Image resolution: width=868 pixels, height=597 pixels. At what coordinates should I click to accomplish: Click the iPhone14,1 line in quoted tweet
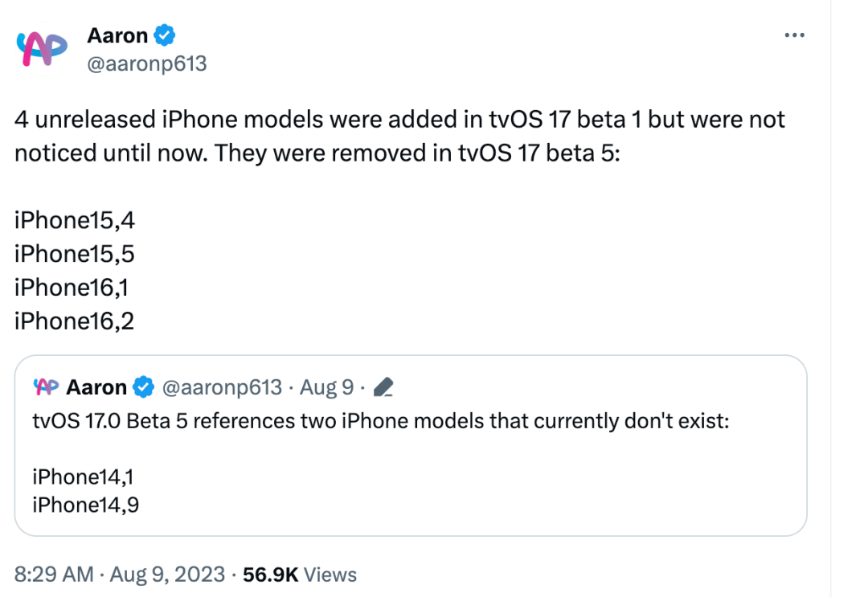83,476
